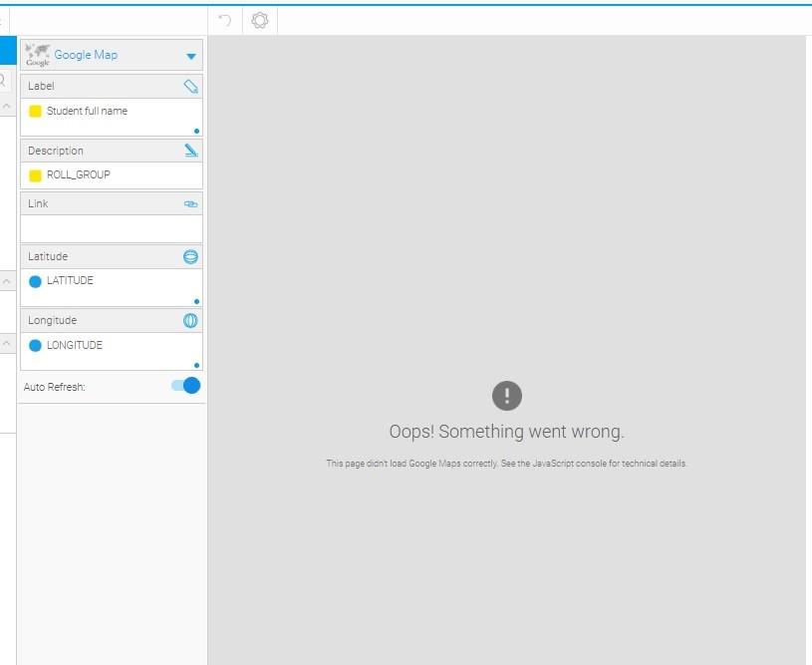Click the Google world map thumbnail icon
The width and height of the screenshot is (812, 665).
(38, 55)
